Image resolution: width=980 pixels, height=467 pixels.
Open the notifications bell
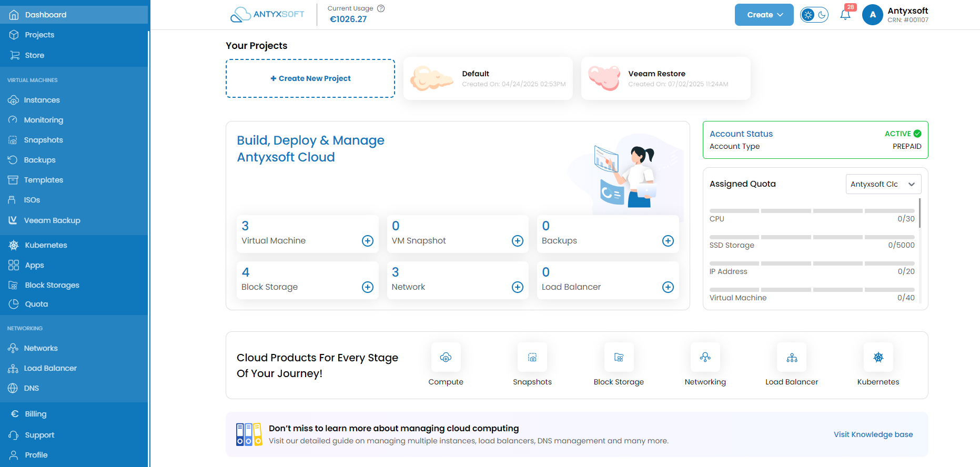(x=845, y=15)
